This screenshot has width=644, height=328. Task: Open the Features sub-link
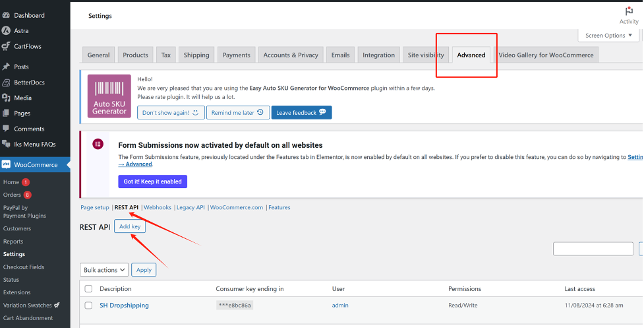[x=279, y=208]
